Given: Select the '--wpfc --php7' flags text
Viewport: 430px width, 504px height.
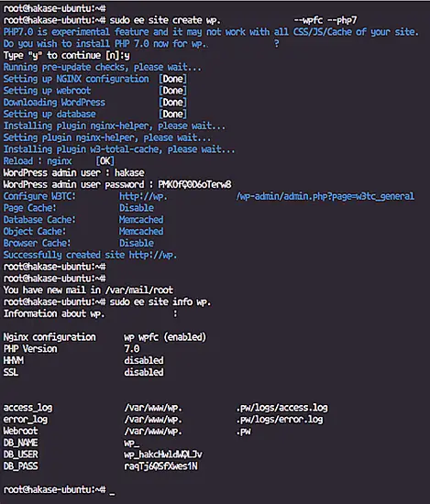Looking at the screenshot, I should pyautogui.click(x=325, y=20).
